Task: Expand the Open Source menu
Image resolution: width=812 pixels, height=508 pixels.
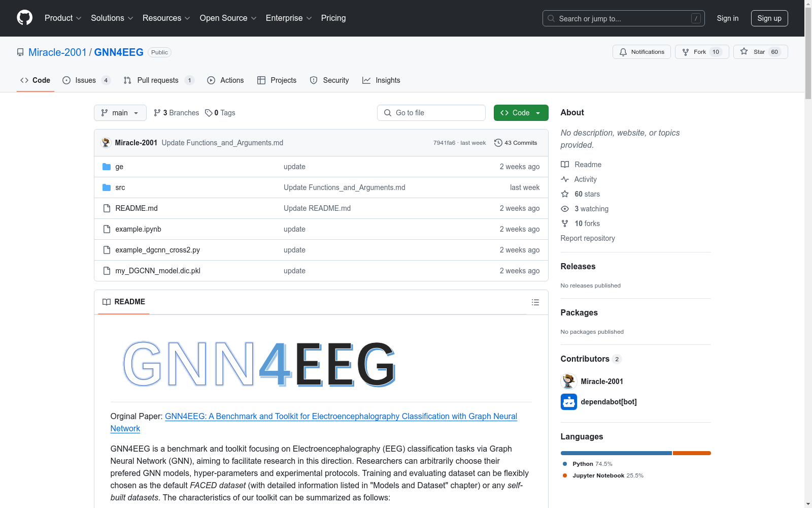Action: (228, 18)
